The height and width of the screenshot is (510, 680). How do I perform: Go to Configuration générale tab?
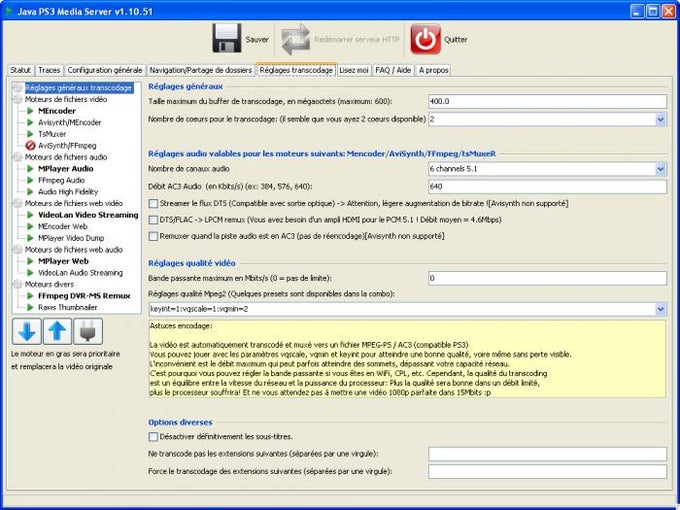coord(105,70)
